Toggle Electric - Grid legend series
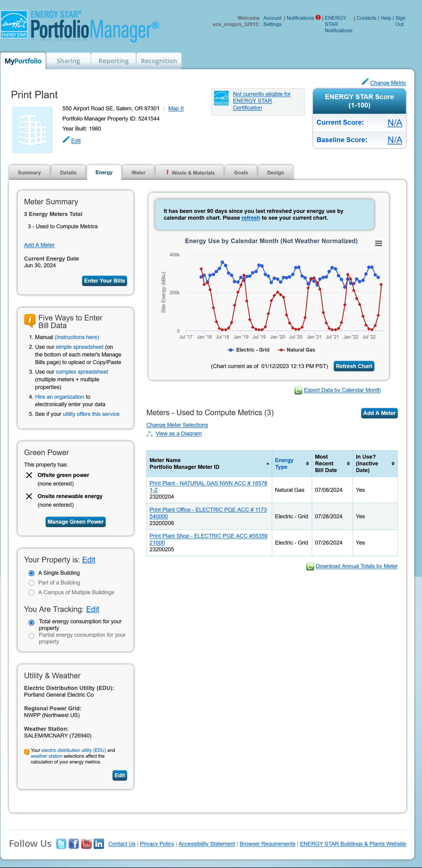 click(249, 350)
